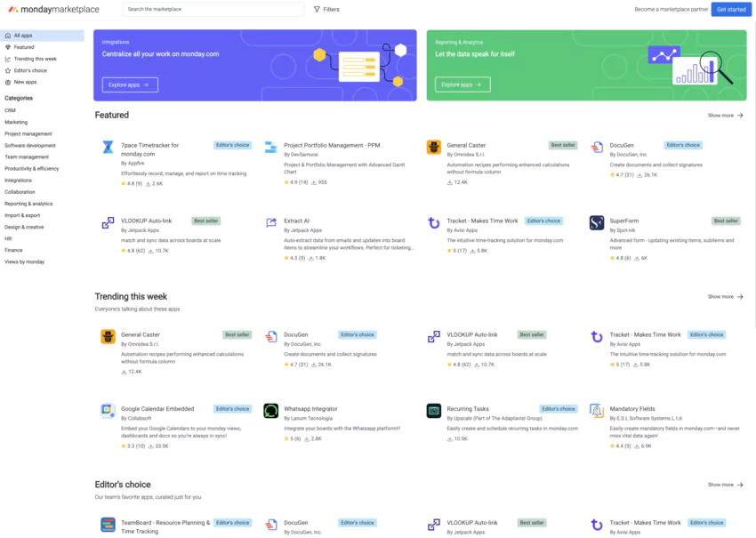Click the star icon next to Editor's choice sidebar
Viewport: 756px width, 538px height.
pos(8,70)
